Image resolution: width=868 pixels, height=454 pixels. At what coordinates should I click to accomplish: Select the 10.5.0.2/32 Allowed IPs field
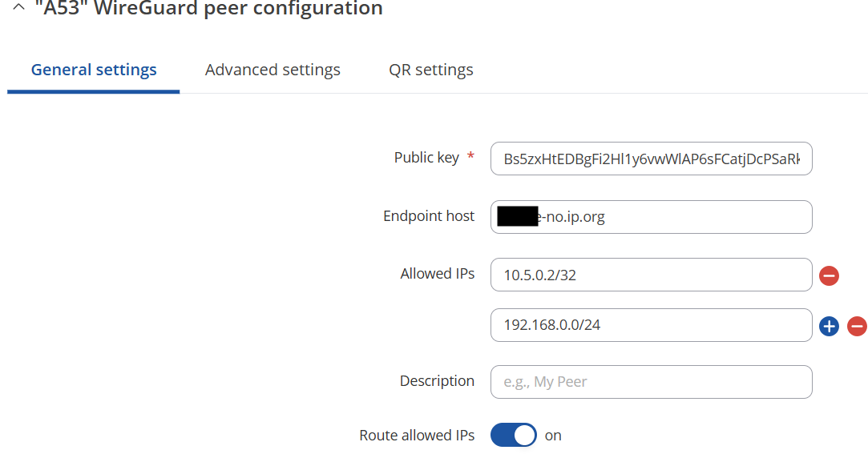[x=651, y=275]
